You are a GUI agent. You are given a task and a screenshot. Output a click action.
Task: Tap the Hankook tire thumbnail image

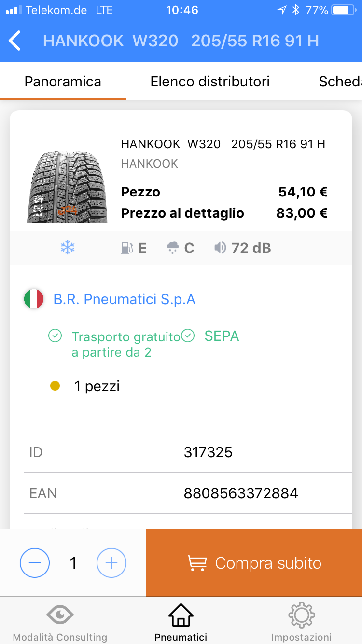coord(67,186)
